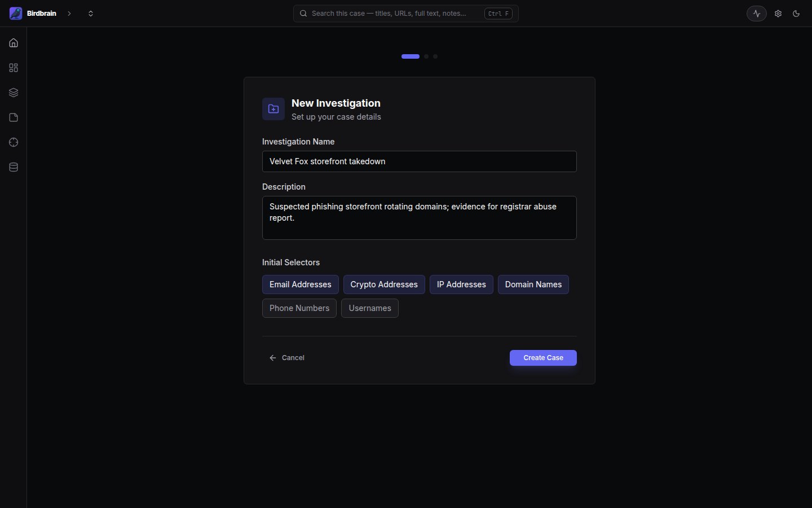Click the Birdbrain logo icon
Image resolution: width=812 pixels, height=508 pixels.
(16, 14)
